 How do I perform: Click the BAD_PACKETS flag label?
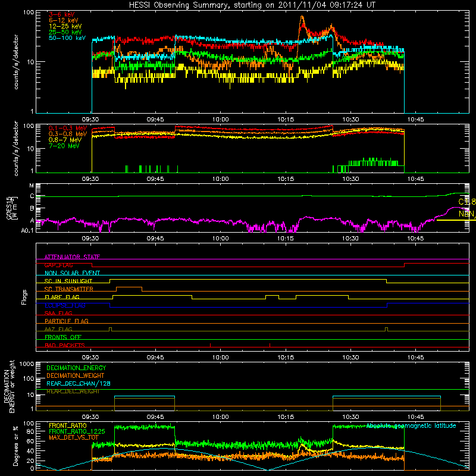coord(65,345)
